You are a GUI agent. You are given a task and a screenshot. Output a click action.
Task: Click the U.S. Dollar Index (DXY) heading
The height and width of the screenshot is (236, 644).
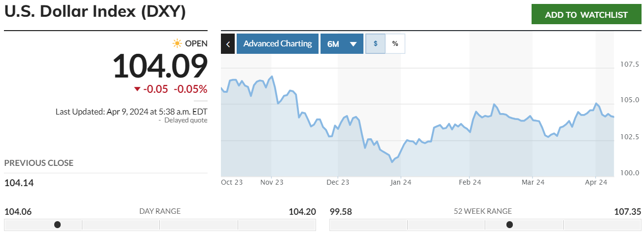pyautogui.click(x=95, y=12)
